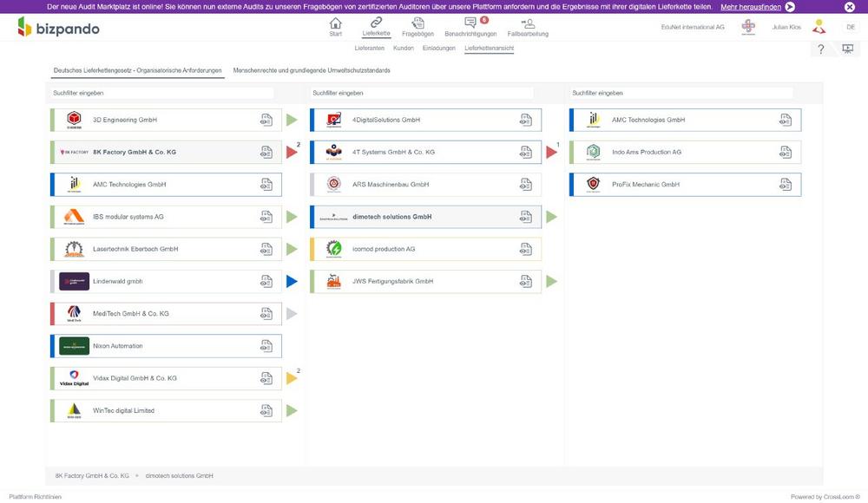The height and width of the screenshot is (503, 868).
Task: Switch to Menschenrechte und grundlegende Umweltschutzstandards tab
Action: (x=312, y=70)
